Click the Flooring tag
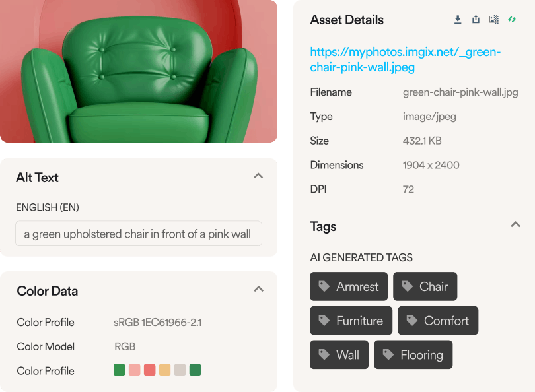 413,355
